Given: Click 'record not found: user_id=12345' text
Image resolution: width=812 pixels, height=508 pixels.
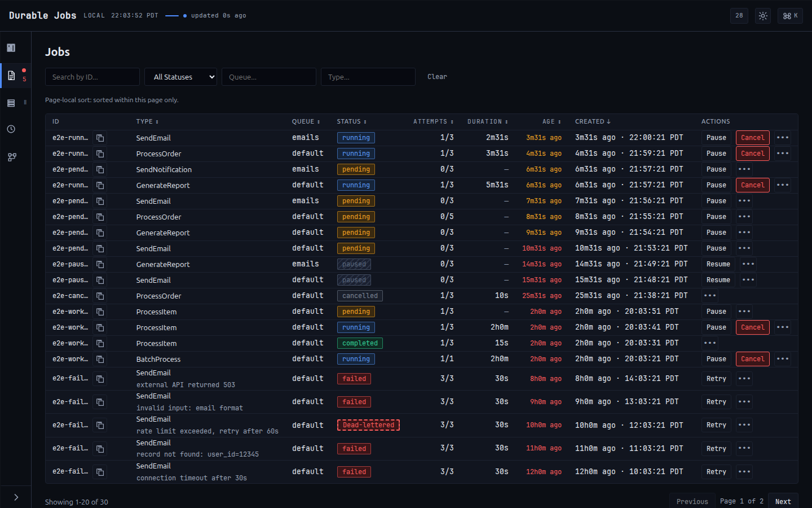Looking at the screenshot, I should pyautogui.click(x=197, y=454).
